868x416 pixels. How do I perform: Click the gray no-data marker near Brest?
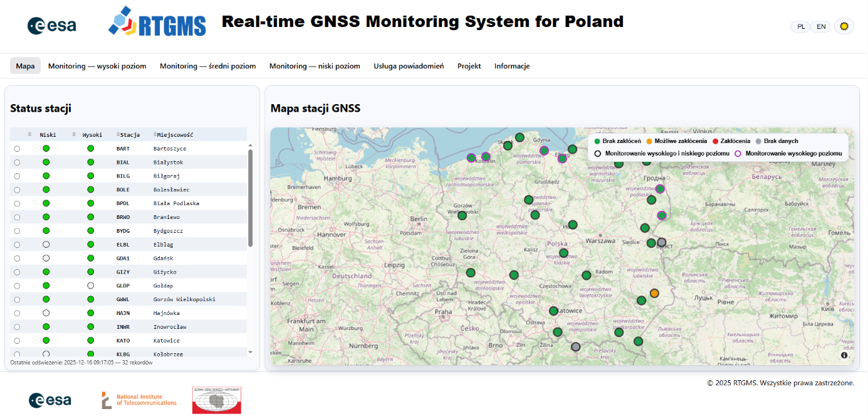click(x=661, y=242)
